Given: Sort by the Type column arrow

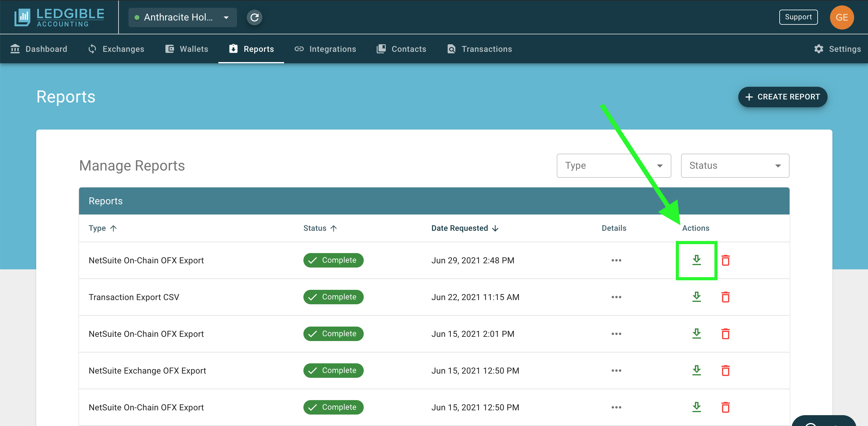Looking at the screenshot, I should click(x=114, y=228).
